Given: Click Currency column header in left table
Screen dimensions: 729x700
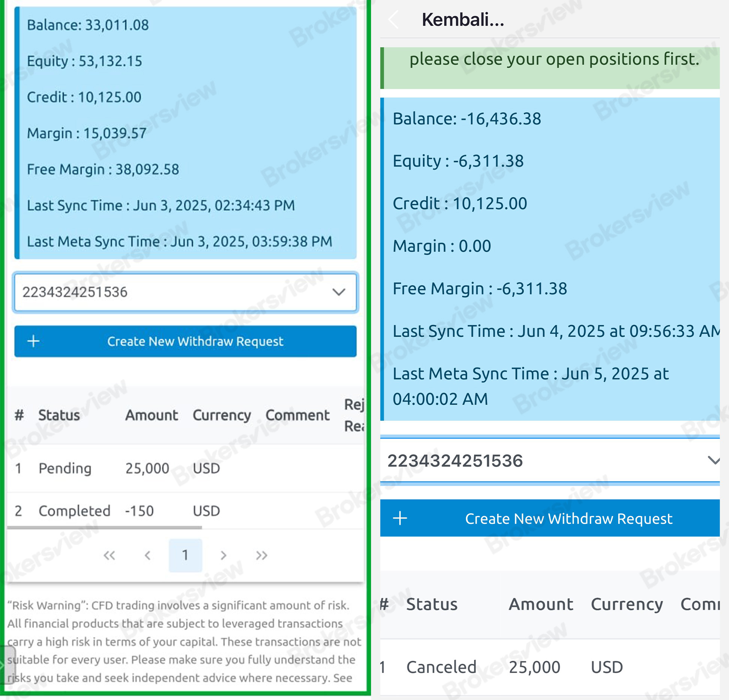Looking at the screenshot, I should click(221, 415).
